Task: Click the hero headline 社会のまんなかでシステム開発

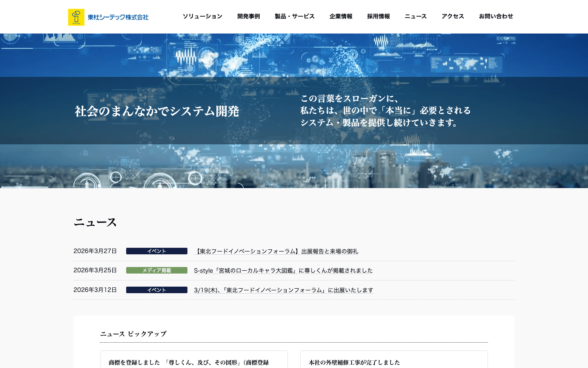Action: point(157,111)
